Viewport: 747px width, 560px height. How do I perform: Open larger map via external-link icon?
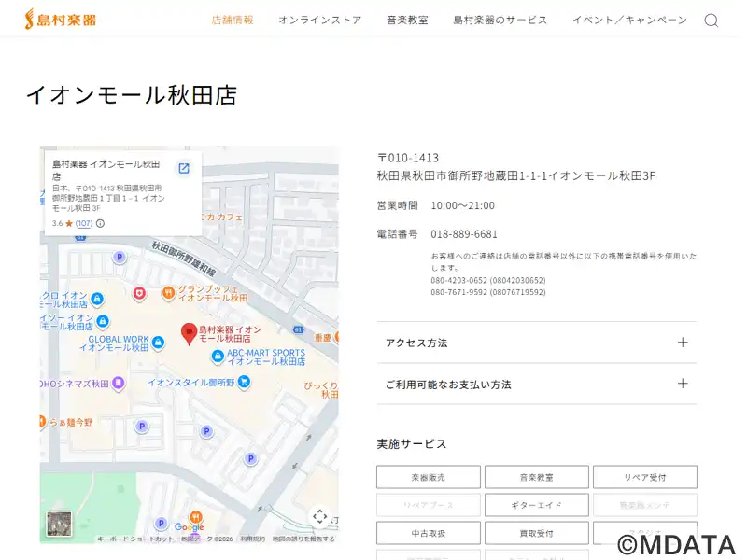(x=184, y=168)
